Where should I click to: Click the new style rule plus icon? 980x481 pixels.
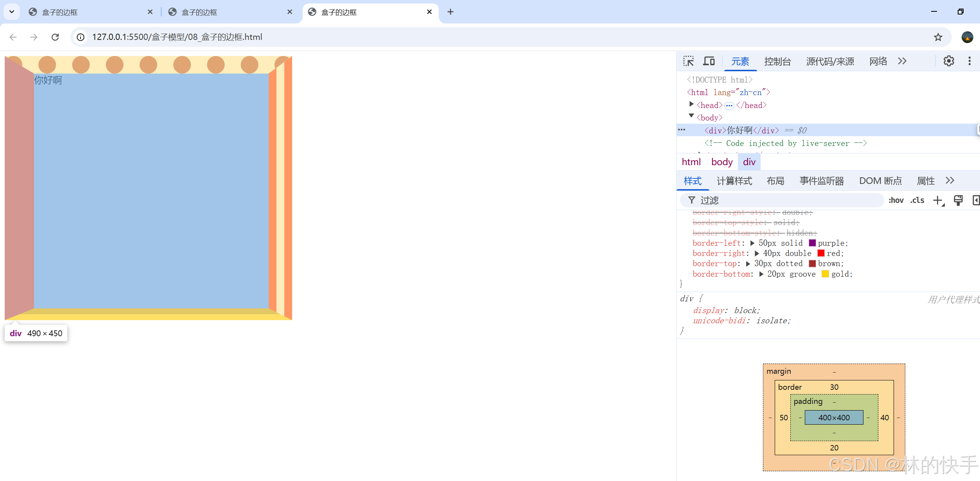[938, 200]
